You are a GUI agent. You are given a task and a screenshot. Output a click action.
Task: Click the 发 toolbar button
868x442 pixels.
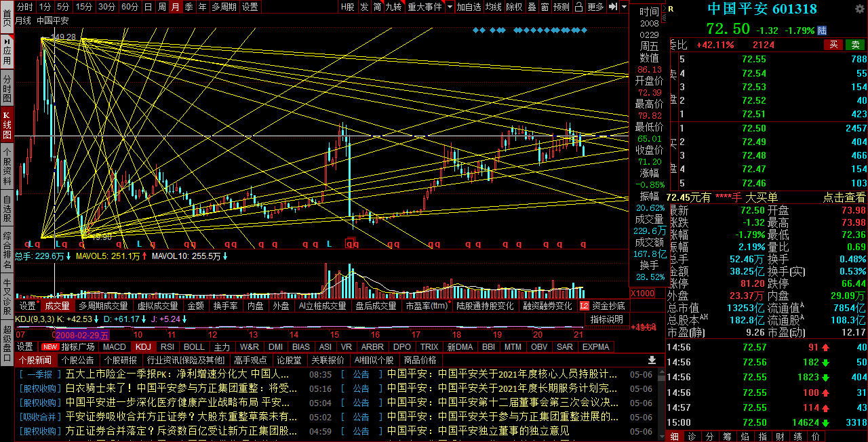pyautogui.click(x=364, y=7)
